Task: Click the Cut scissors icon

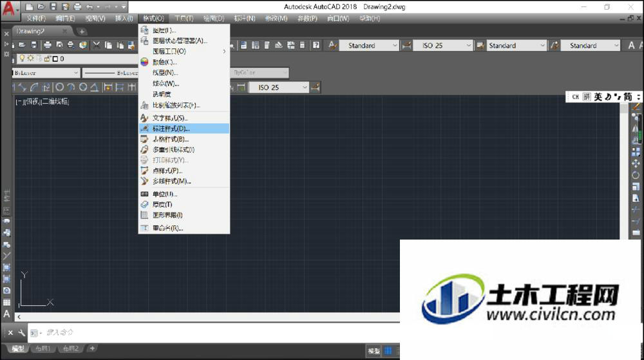Action: [96, 45]
